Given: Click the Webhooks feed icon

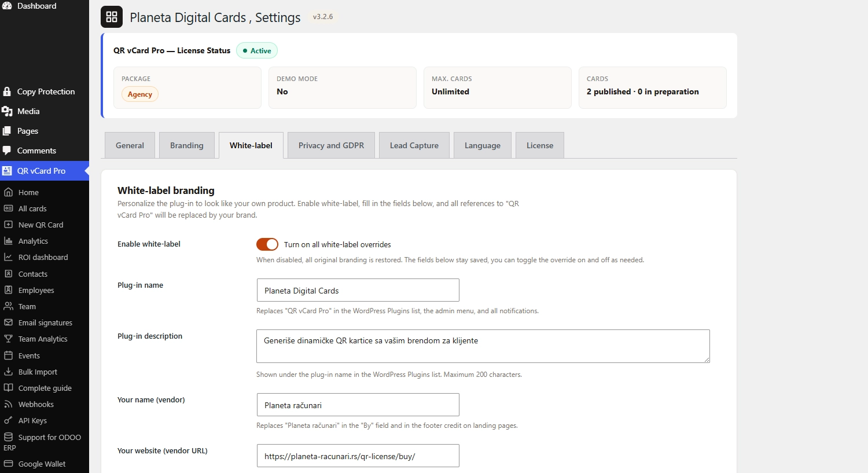Looking at the screenshot, I should (x=9, y=404).
